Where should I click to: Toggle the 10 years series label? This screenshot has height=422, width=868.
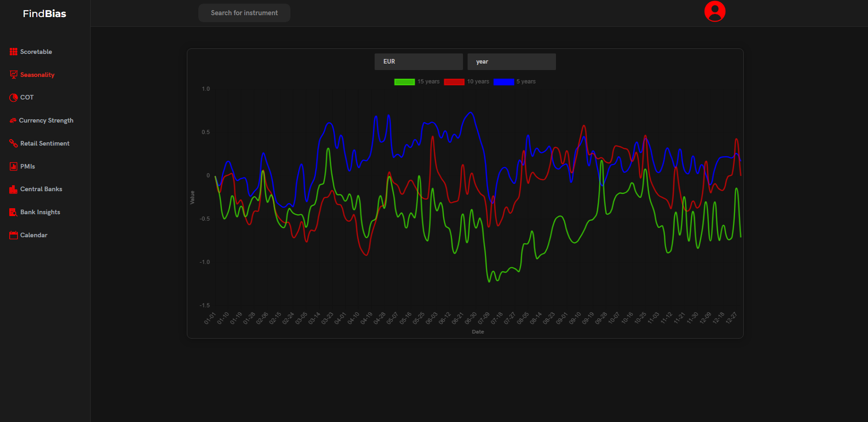point(478,82)
